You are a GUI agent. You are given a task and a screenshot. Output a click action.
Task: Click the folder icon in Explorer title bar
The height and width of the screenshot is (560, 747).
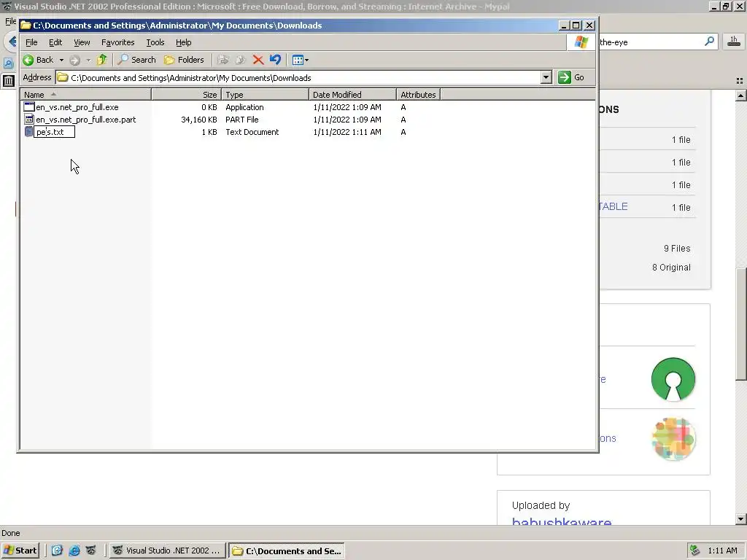pos(26,26)
